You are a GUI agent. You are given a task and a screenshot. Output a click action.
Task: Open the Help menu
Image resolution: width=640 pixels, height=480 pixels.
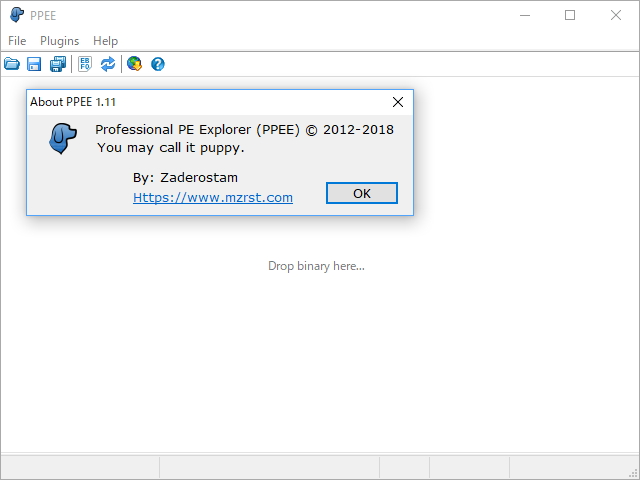coord(105,41)
